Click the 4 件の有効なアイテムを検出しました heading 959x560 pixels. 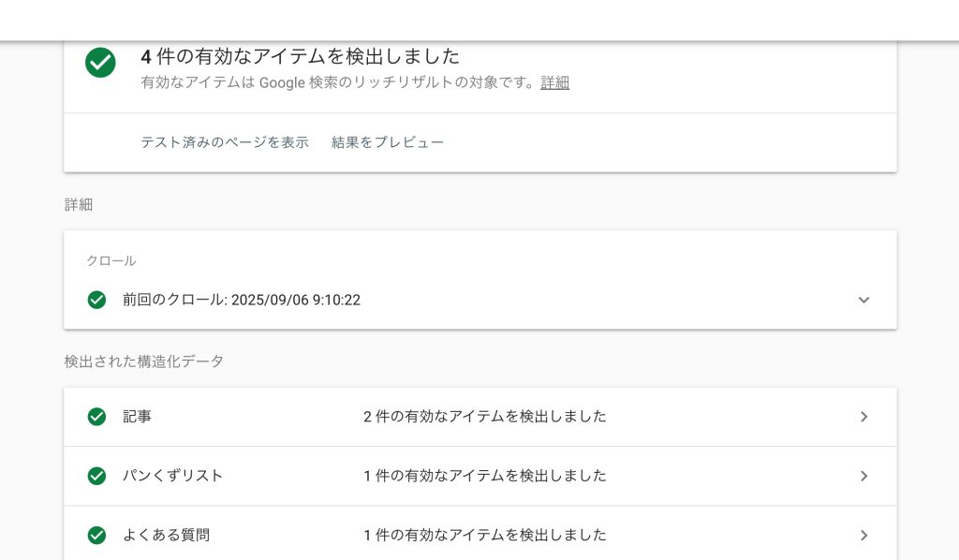point(300,56)
